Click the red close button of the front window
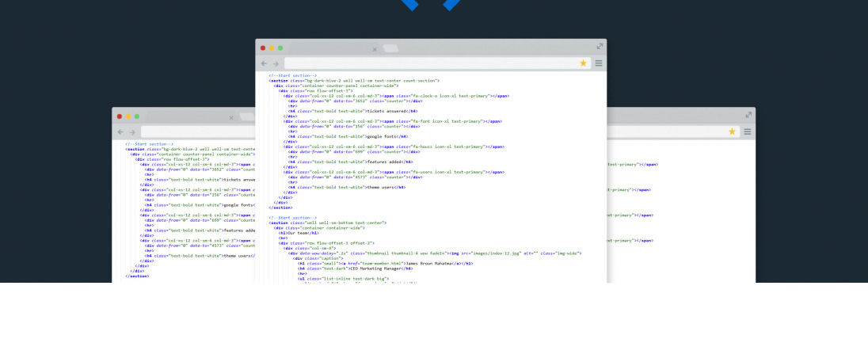 [x=263, y=48]
